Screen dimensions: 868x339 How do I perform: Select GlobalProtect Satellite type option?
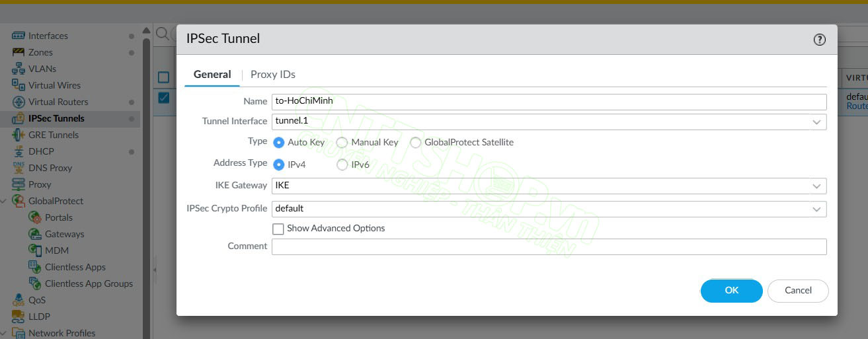(x=415, y=143)
